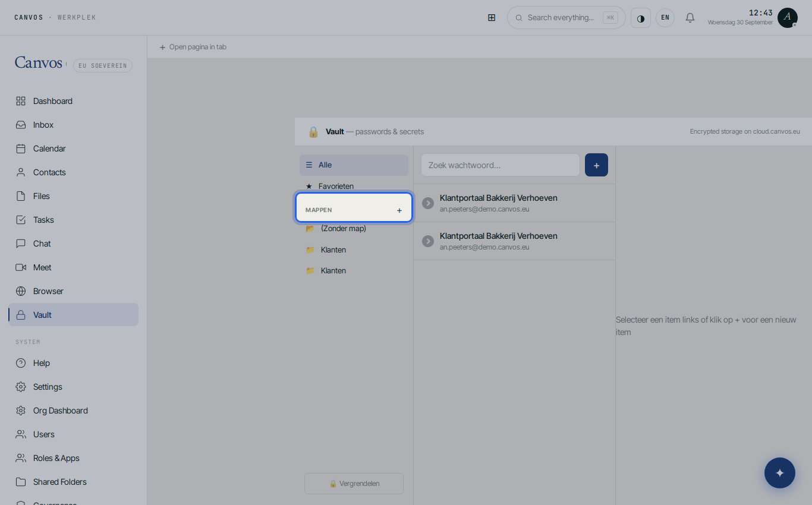Select the (Zonder map) folder
Image resolution: width=812 pixels, height=505 pixels.
pyautogui.click(x=354, y=229)
